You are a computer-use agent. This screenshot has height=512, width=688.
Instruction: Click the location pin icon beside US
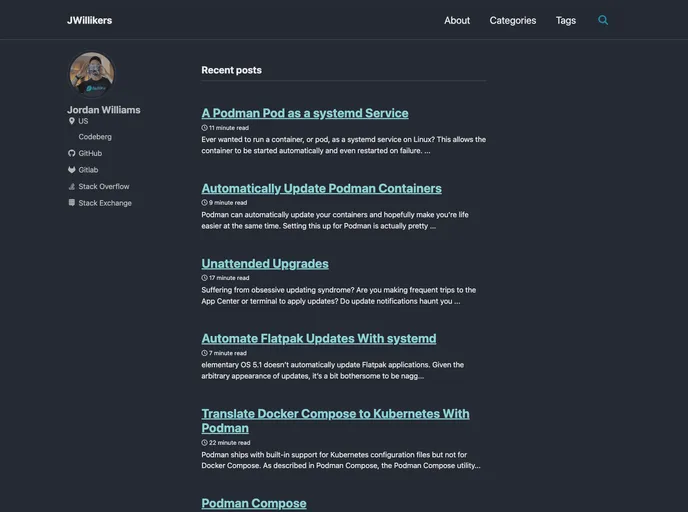coord(72,121)
